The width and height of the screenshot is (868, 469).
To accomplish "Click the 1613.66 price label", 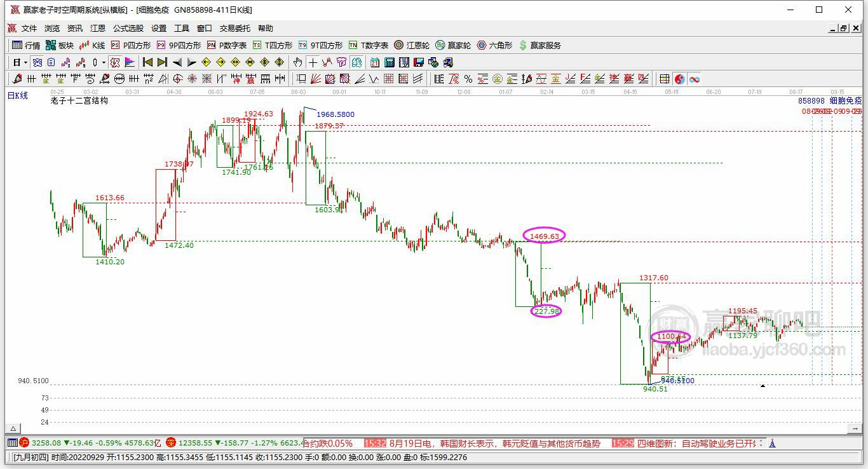I will 110,198.
